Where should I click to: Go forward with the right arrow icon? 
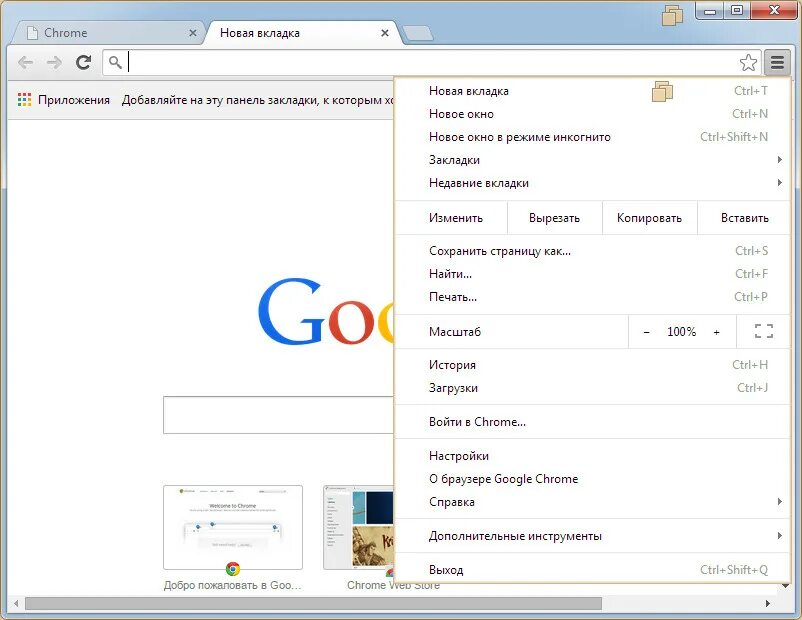pos(54,63)
